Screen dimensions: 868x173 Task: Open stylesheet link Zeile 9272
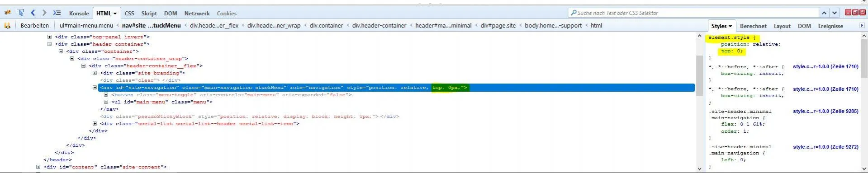click(x=825, y=147)
